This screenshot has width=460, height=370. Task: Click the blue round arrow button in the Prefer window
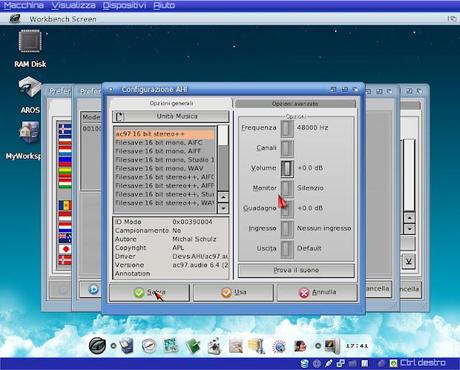[94, 289]
